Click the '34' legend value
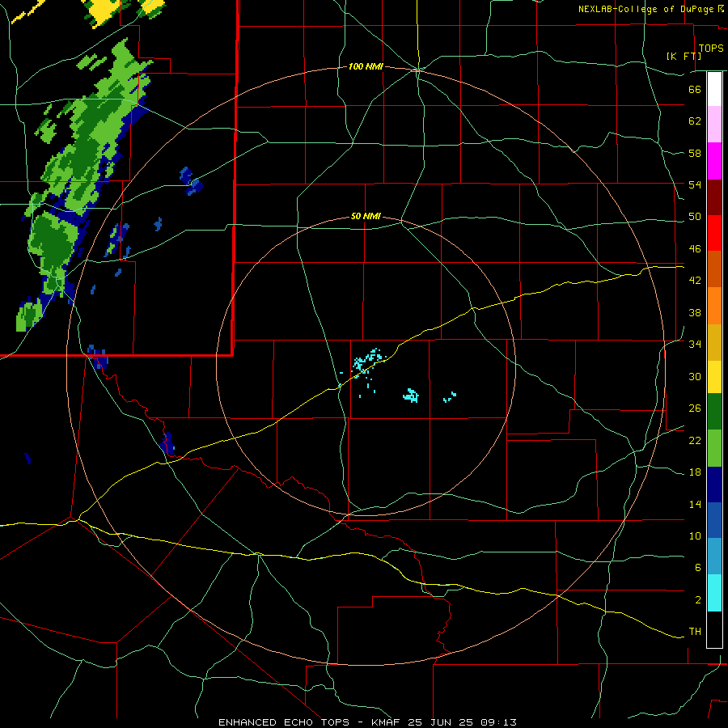The height and width of the screenshot is (728, 728). (695, 344)
